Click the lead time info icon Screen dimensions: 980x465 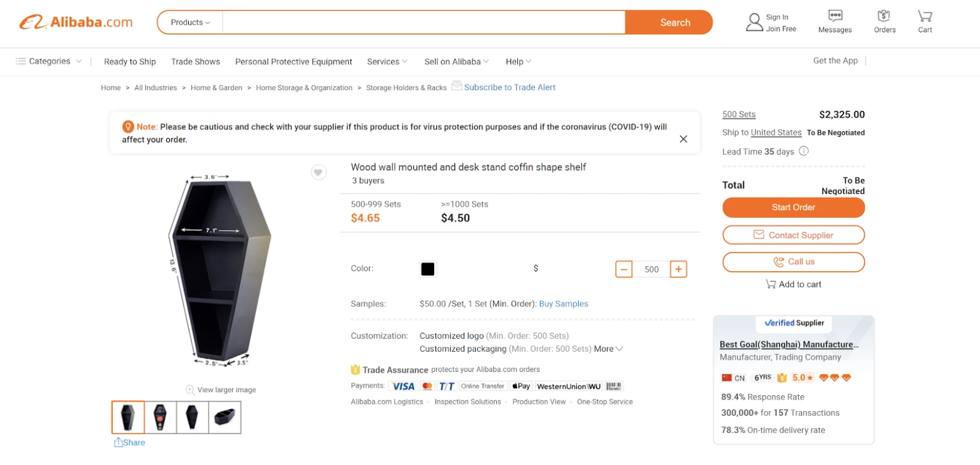coord(804,151)
